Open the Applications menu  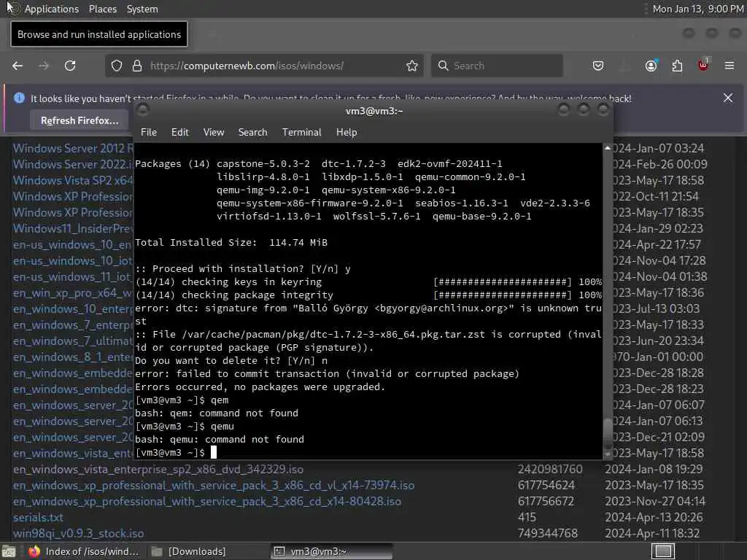coord(52,9)
